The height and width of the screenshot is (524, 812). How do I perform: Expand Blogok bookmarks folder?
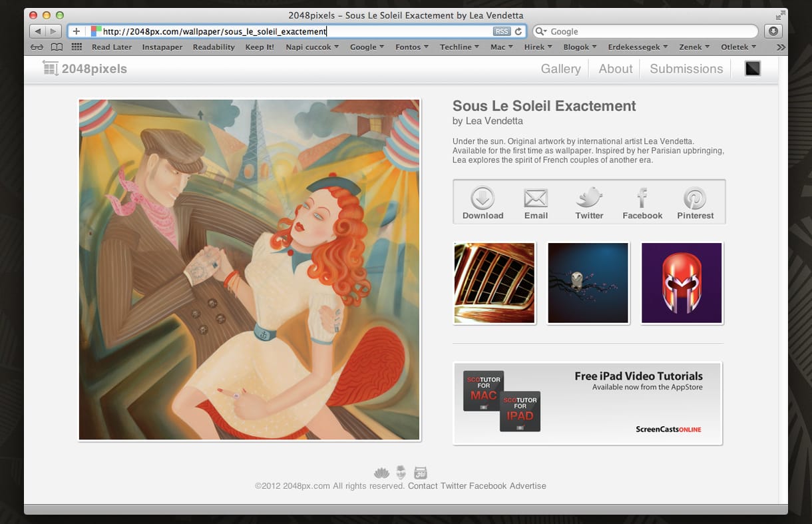pyautogui.click(x=580, y=47)
